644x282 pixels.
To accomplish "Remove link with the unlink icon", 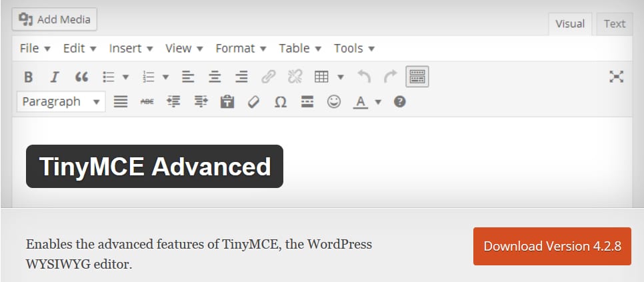I will (x=295, y=77).
